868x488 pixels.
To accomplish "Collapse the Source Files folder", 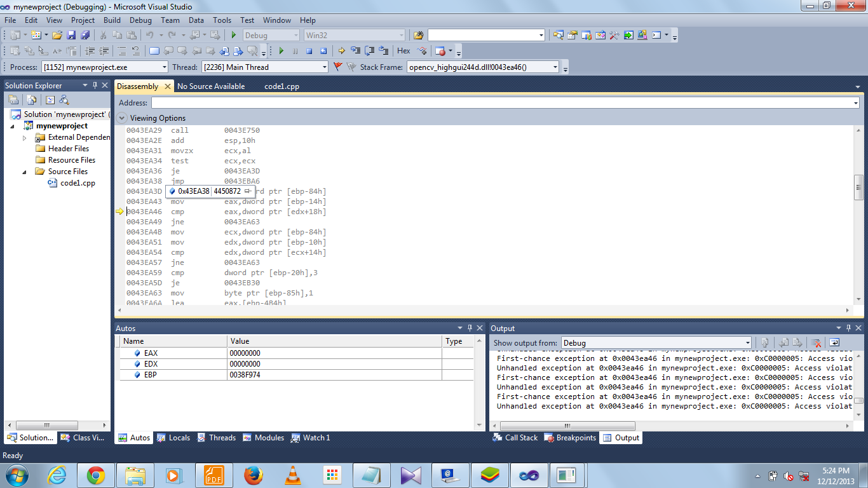I will [x=25, y=172].
